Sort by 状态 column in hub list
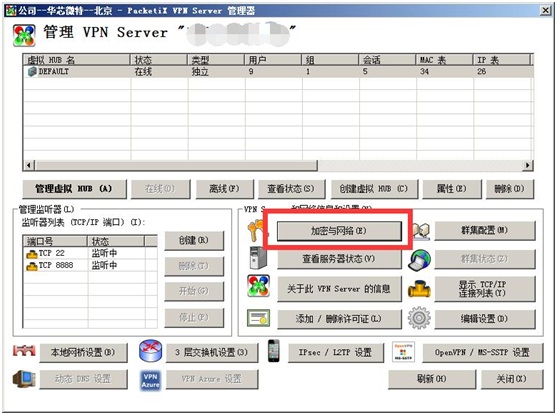This screenshot has width=557, height=415. tap(159, 60)
